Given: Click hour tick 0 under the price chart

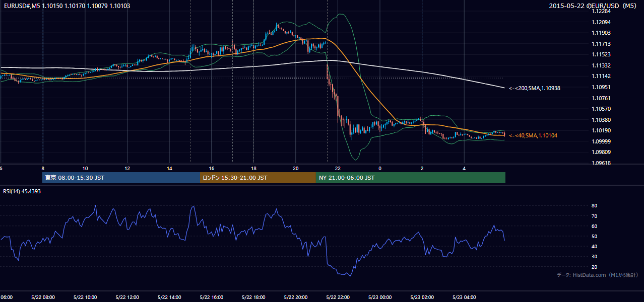Looking at the screenshot, I should click(x=380, y=168).
